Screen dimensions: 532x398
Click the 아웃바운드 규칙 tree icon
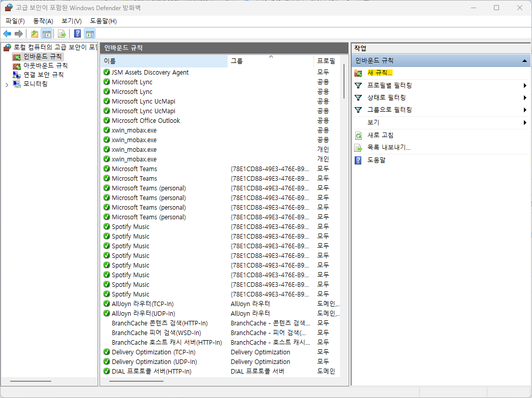(x=17, y=66)
